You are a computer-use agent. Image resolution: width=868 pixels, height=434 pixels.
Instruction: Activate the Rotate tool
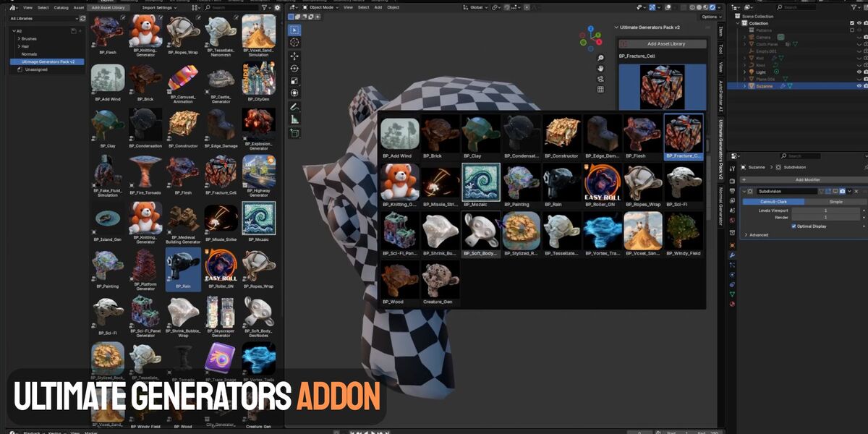294,68
